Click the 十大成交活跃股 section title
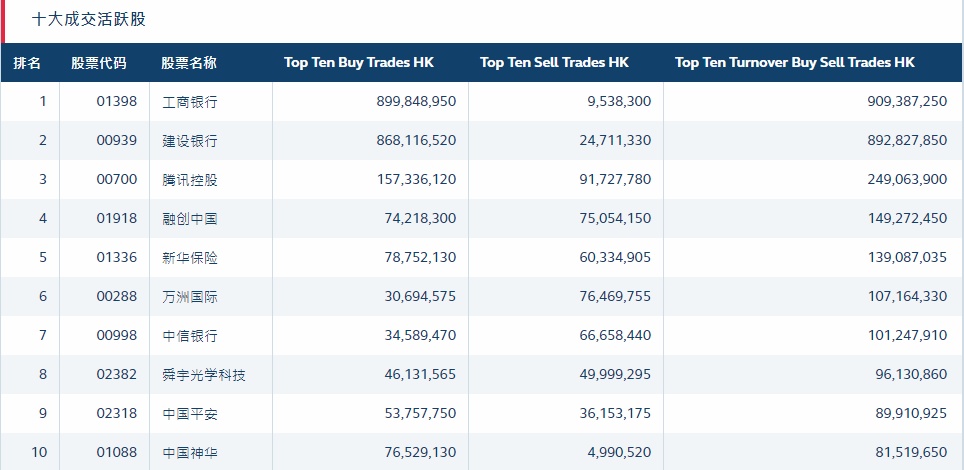Viewport: 964px width, 470px height. [89, 20]
